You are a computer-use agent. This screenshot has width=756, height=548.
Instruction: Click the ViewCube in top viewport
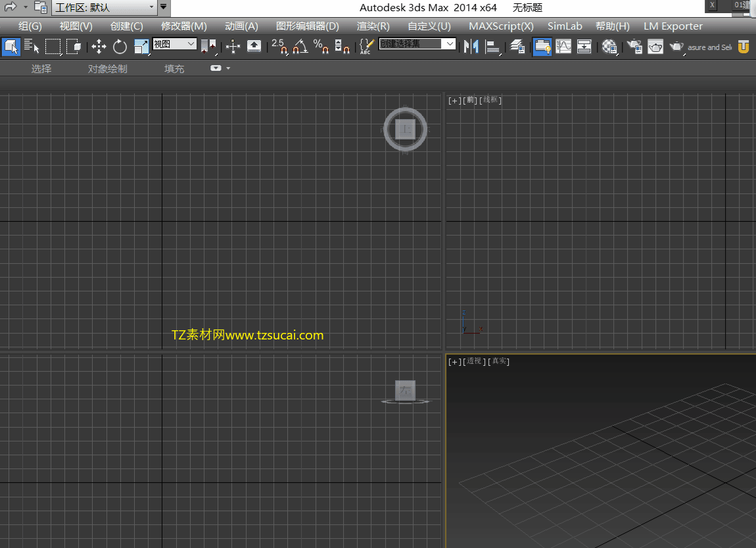[406, 129]
